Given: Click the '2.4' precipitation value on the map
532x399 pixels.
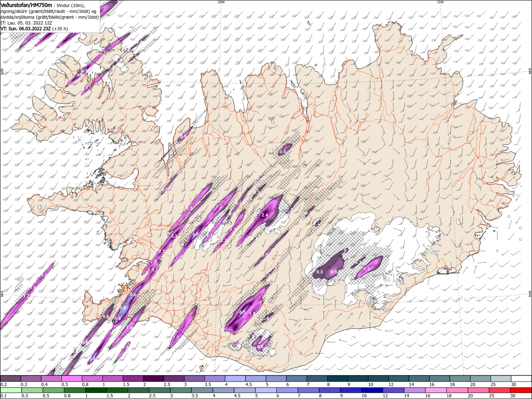Looking at the screenshot, I should (265, 215).
